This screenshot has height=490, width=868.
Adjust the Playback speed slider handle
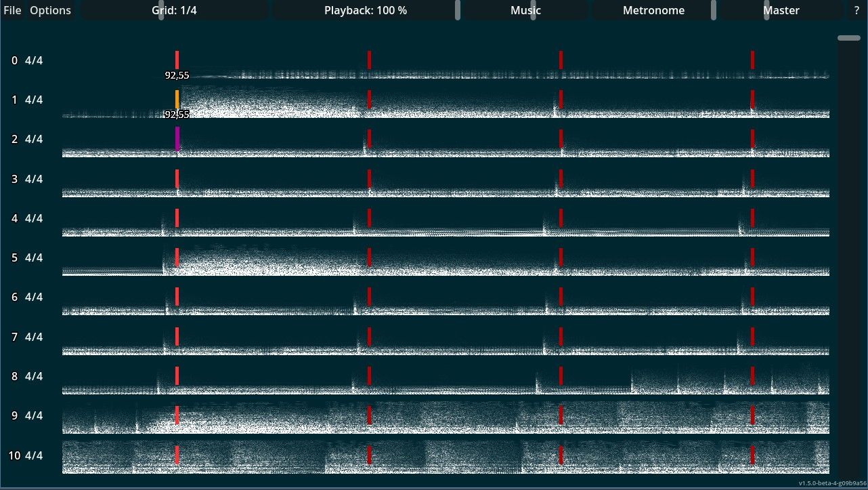pyautogui.click(x=458, y=10)
